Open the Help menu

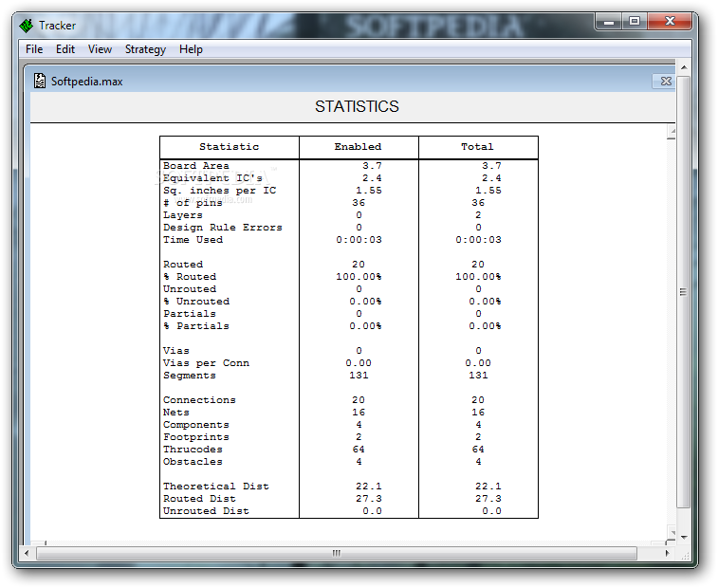click(191, 49)
